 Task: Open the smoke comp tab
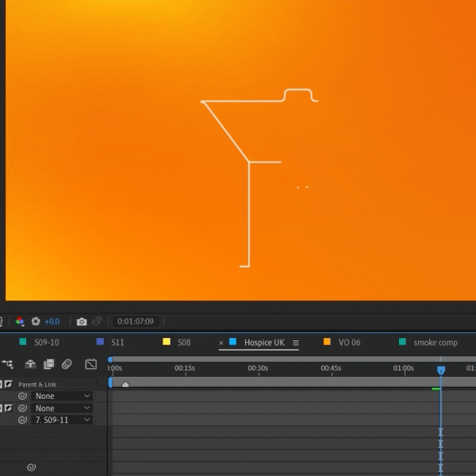(x=428, y=342)
